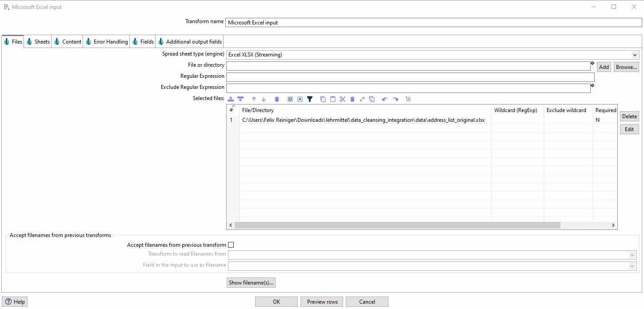Move the selected file row down

[264, 99]
